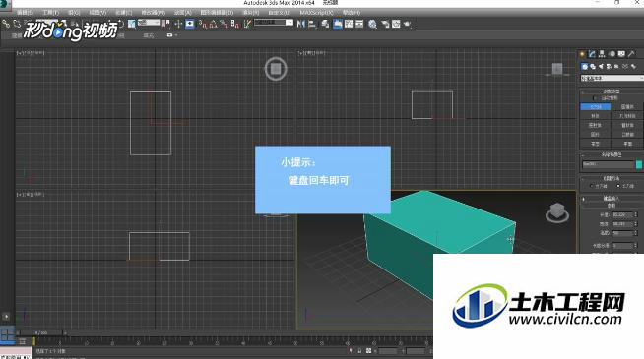Enable the AutoGrid checkbox

[595, 98]
